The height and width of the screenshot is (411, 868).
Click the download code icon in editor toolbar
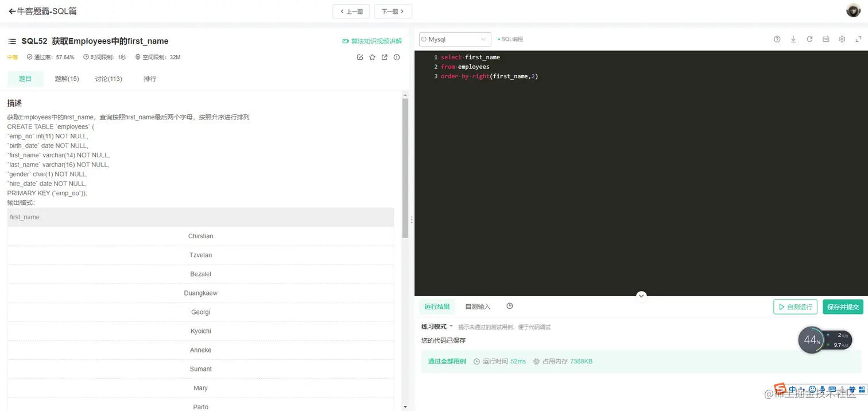coord(793,39)
